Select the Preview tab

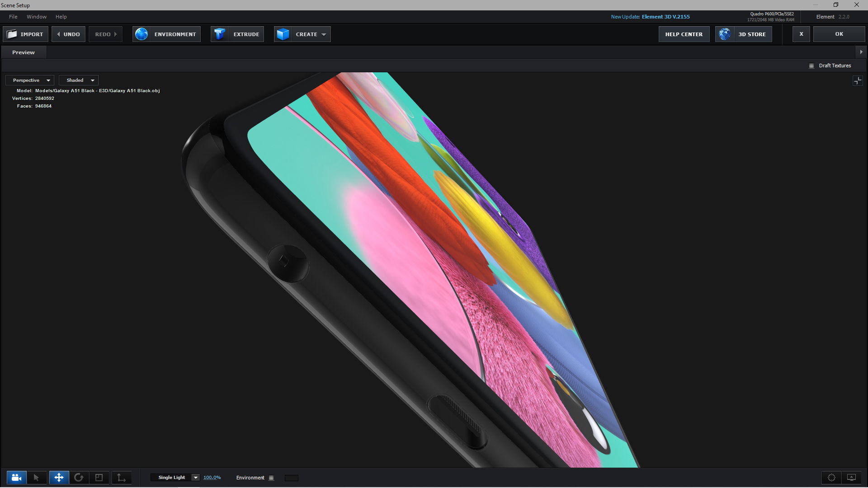click(x=24, y=52)
